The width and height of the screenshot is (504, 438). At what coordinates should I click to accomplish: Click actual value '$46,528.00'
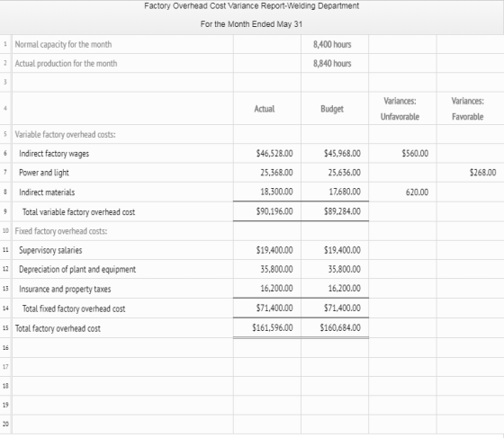(274, 154)
